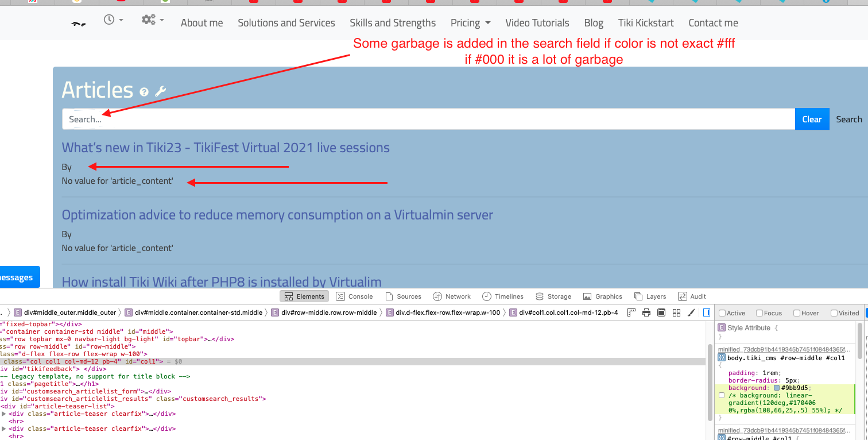Check the Hover pseudo-class checkbox
This screenshot has height=440, width=868.
click(x=797, y=313)
